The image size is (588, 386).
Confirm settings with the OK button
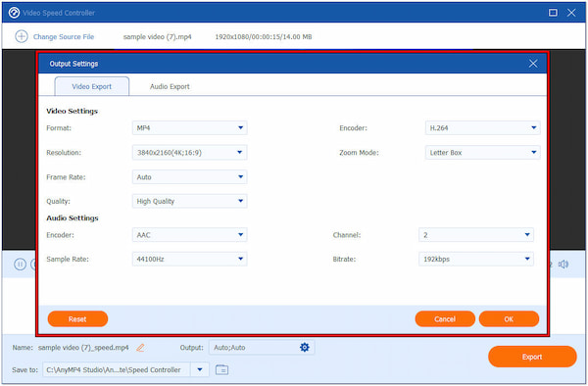[x=509, y=319]
